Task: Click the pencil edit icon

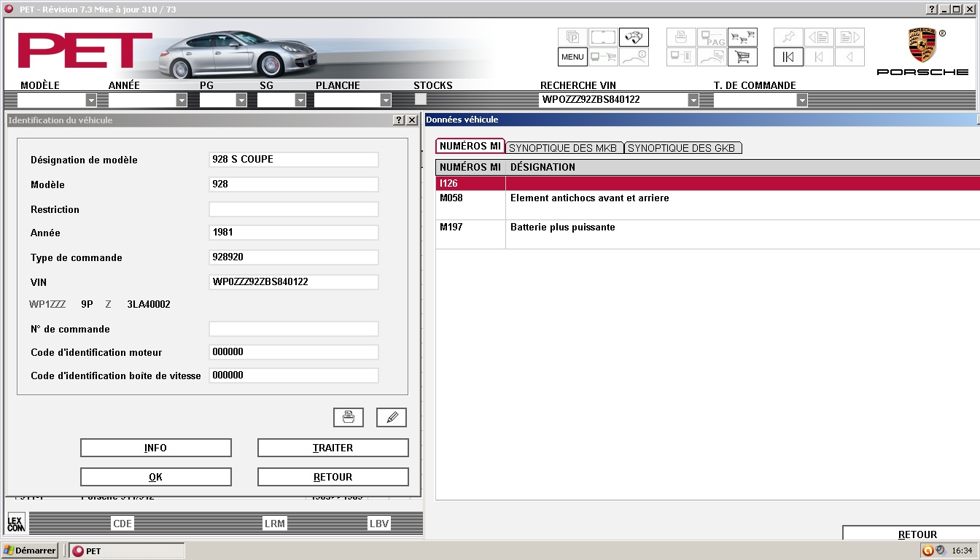Action: coord(392,417)
